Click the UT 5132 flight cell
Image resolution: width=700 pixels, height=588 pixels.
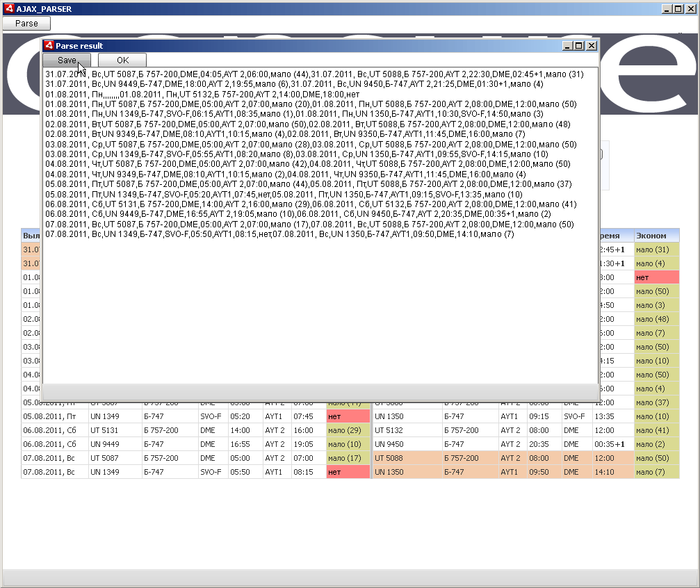407,430
